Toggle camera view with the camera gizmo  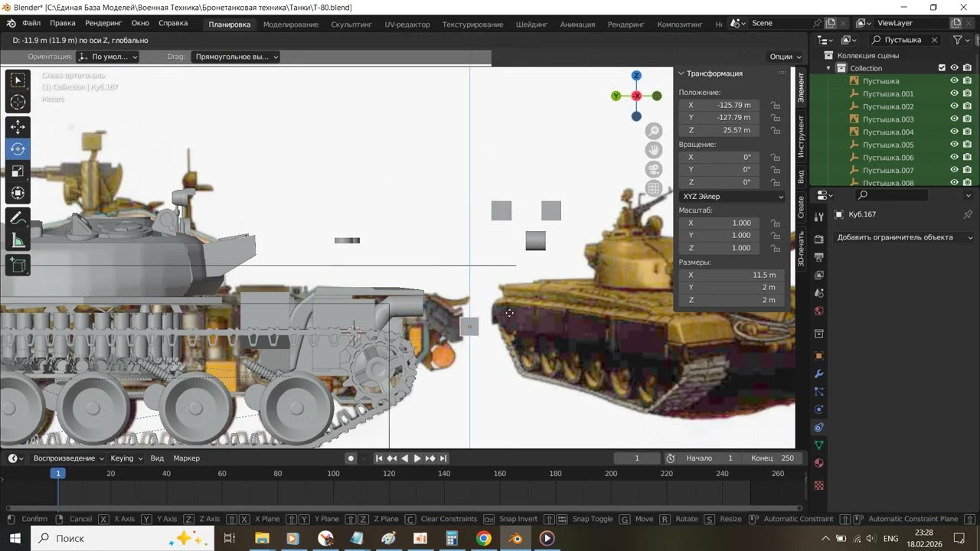click(654, 169)
